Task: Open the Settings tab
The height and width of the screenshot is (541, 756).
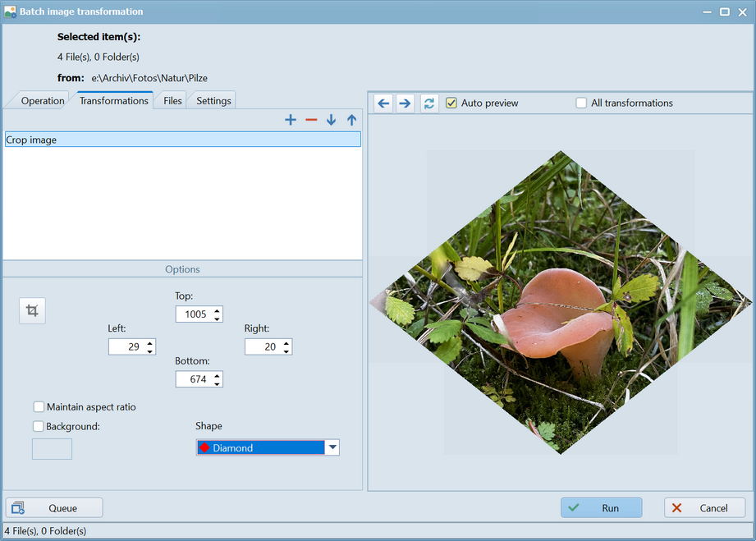Action: pos(213,101)
